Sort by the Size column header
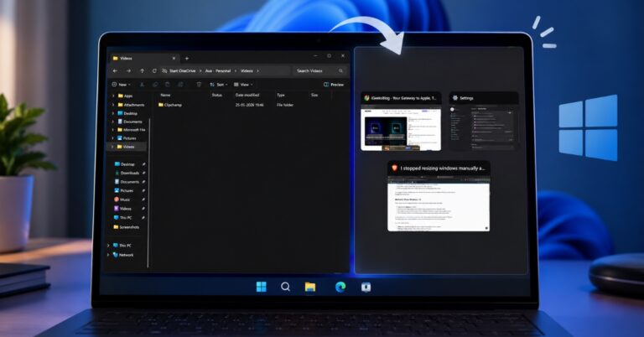This screenshot has height=337, width=644. (314, 95)
